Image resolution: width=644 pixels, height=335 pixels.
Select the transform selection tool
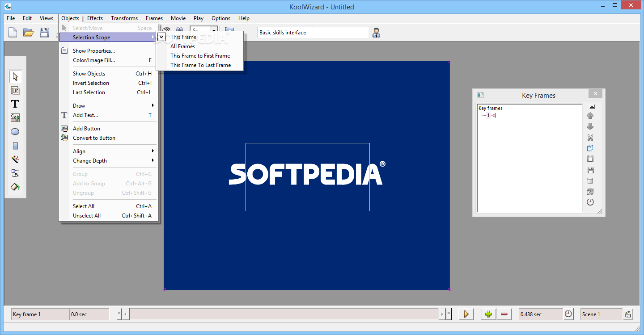coord(15,173)
